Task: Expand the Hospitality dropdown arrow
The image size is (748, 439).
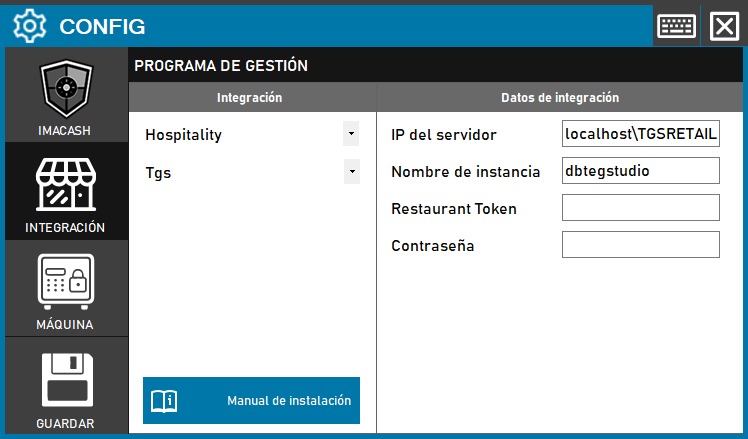Action: click(x=351, y=133)
